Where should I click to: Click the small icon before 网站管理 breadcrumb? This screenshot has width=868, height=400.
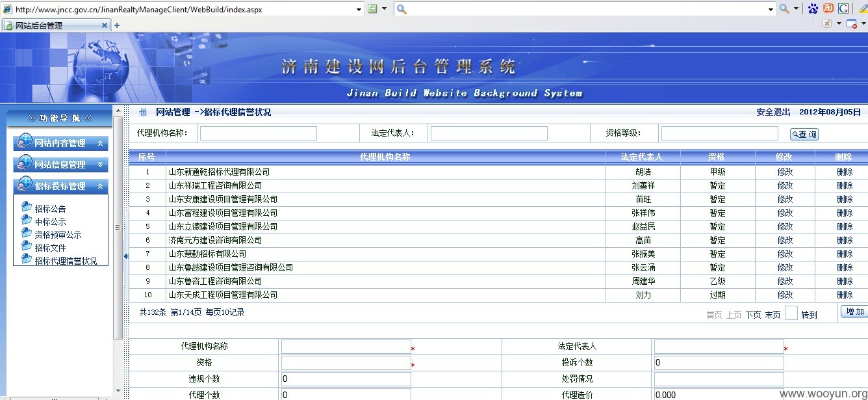click(142, 112)
